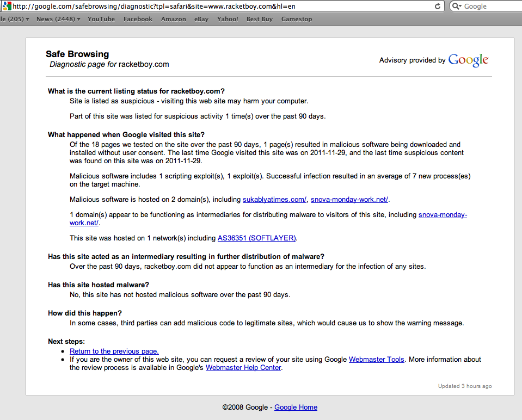Click the '©2008 Google' footer text
Viewport: 522px width, 420px height.
coord(245,407)
